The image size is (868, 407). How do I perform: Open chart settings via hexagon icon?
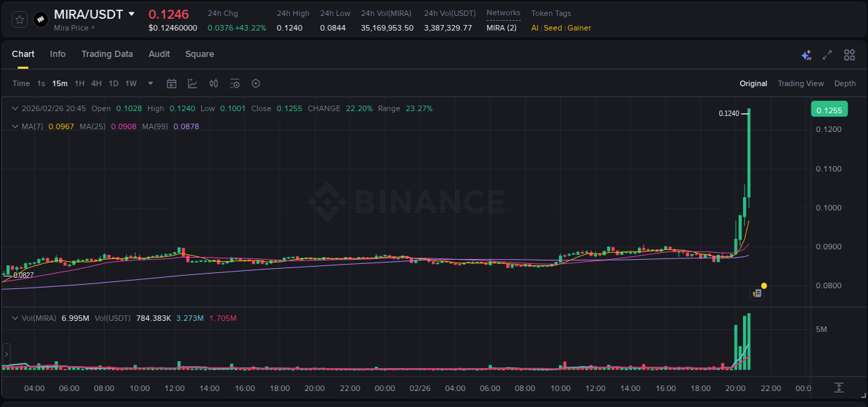(x=256, y=83)
